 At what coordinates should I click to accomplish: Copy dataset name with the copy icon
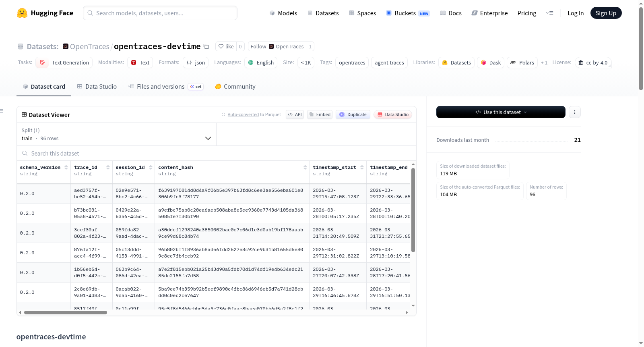(x=206, y=46)
